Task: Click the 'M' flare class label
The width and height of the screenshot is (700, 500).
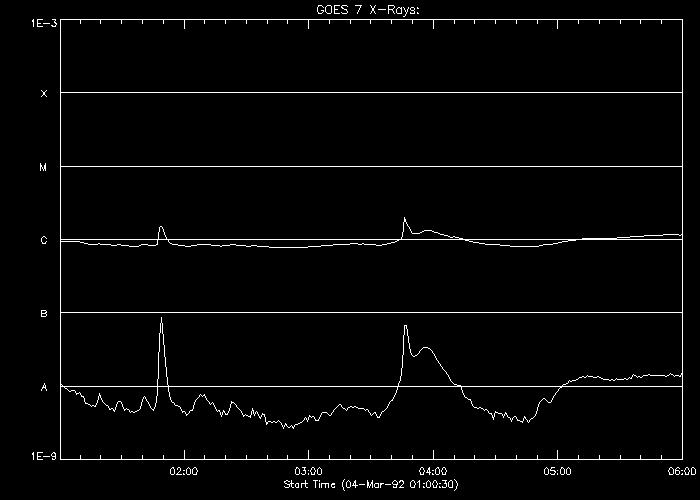Action: point(43,167)
